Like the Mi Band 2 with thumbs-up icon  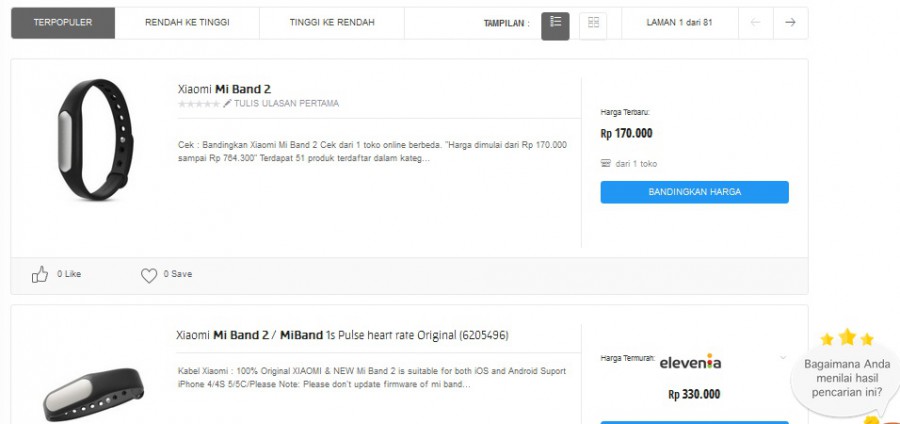(x=40, y=274)
